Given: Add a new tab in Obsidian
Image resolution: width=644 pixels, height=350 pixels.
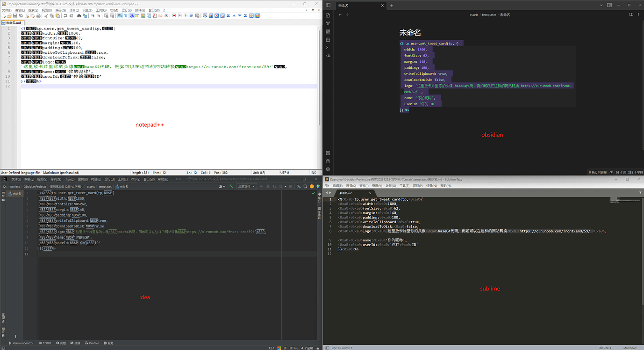Looking at the screenshot, I should pyautogui.click(x=391, y=5).
